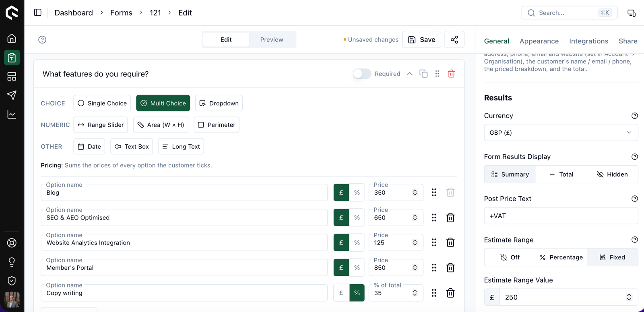Go to Forms breadcrumb

pyautogui.click(x=121, y=13)
